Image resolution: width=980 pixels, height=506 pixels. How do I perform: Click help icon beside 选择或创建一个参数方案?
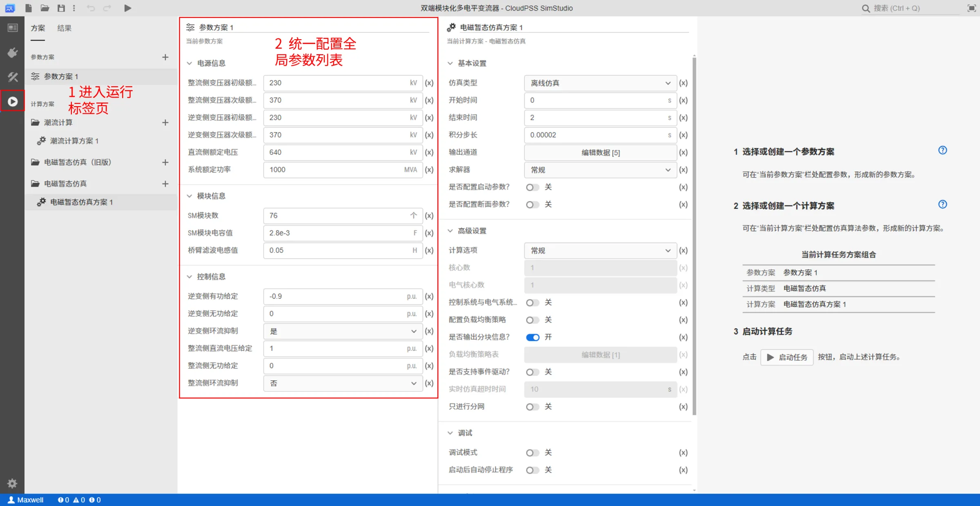942,150
